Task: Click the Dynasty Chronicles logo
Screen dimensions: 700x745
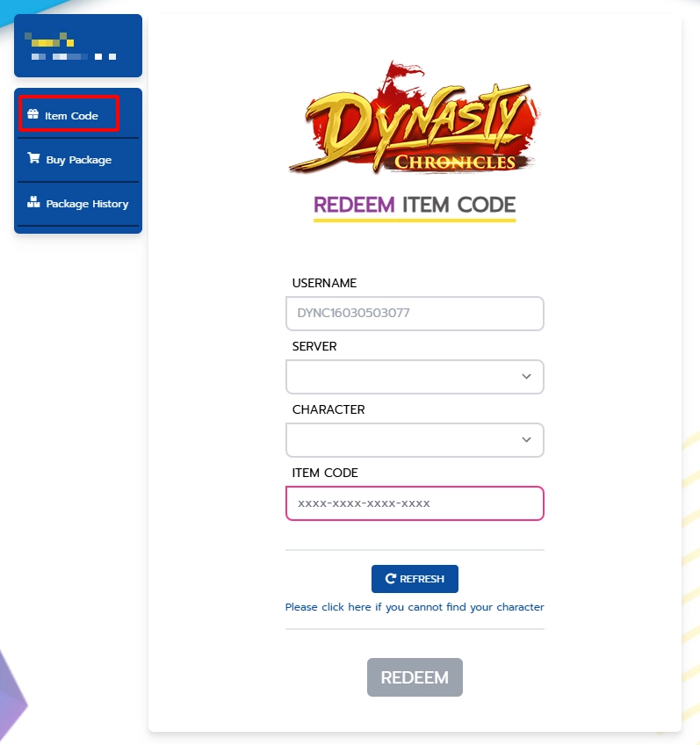Action: (x=414, y=118)
